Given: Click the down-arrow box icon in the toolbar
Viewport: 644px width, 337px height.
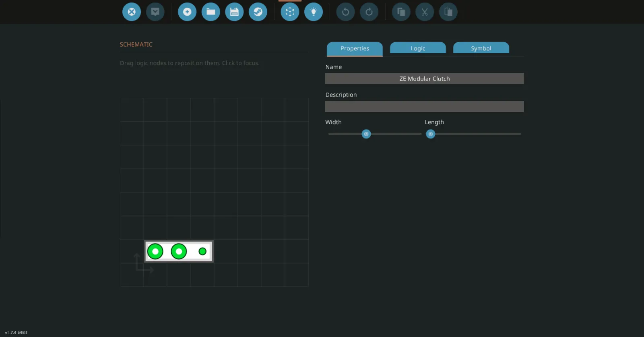Looking at the screenshot, I should tap(155, 12).
